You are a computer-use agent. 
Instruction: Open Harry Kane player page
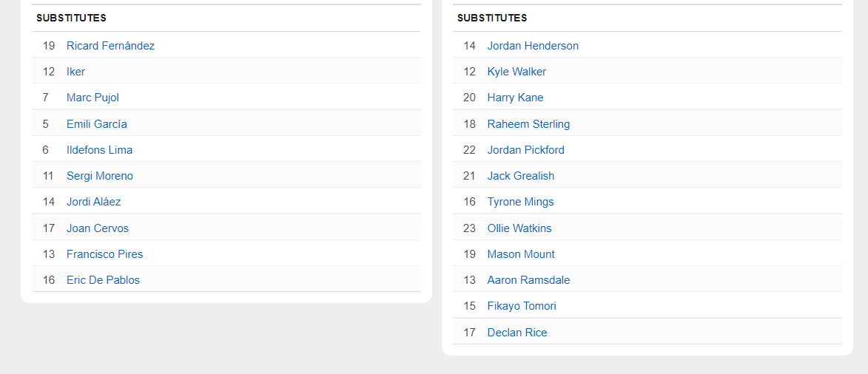pos(515,98)
